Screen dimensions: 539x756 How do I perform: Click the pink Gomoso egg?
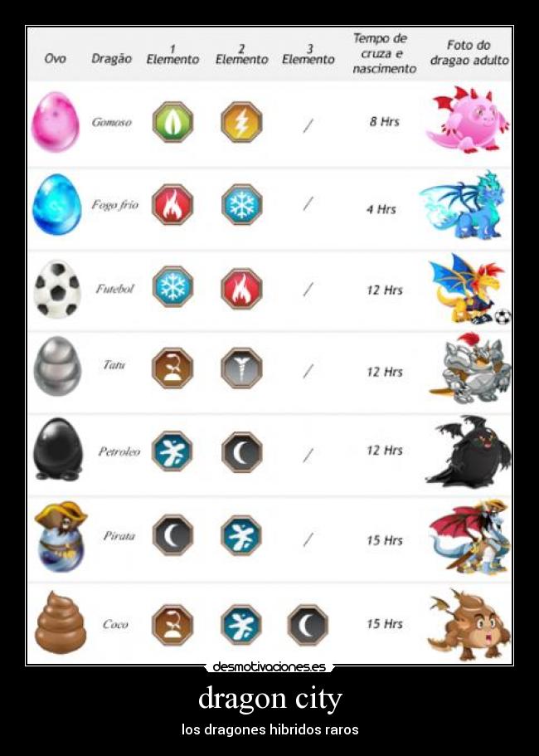[x=56, y=122]
